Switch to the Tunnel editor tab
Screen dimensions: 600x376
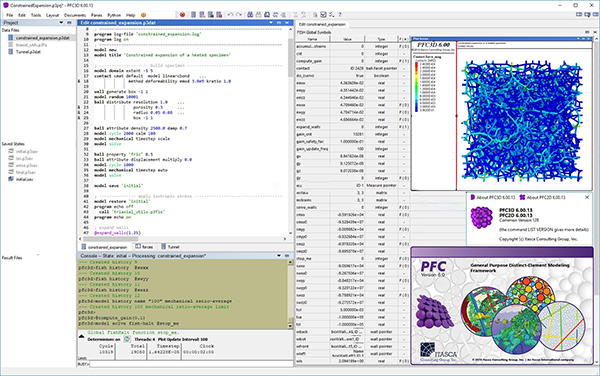point(170,247)
